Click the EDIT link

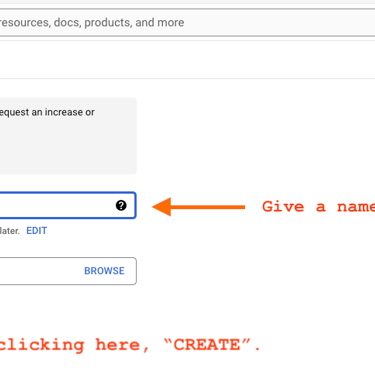pos(37,231)
